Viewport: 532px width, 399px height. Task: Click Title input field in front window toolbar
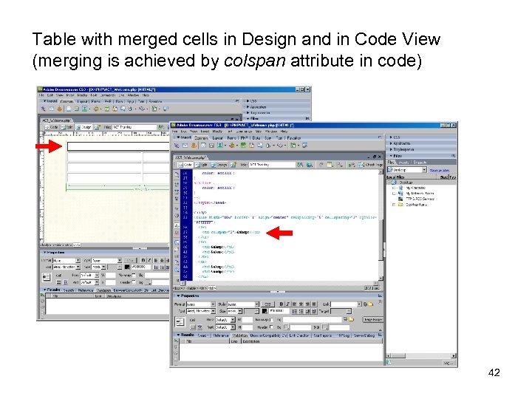(273, 165)
